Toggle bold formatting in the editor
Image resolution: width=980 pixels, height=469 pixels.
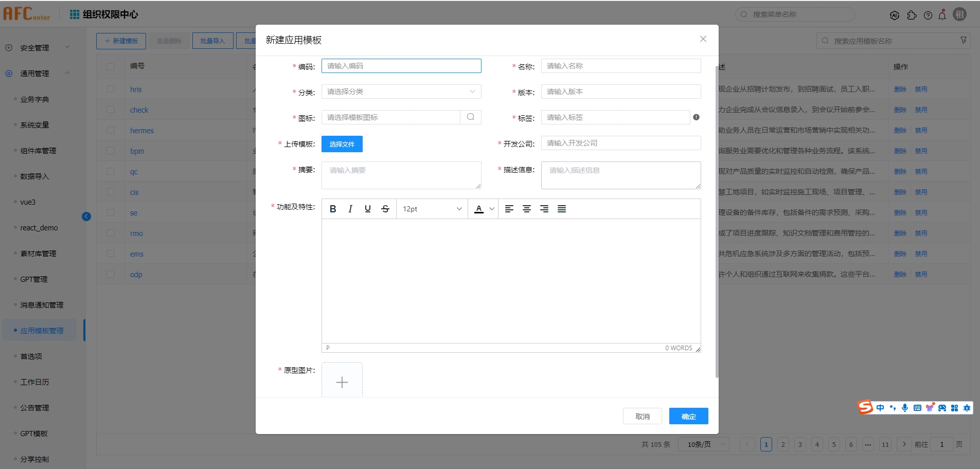pos(333,209)
